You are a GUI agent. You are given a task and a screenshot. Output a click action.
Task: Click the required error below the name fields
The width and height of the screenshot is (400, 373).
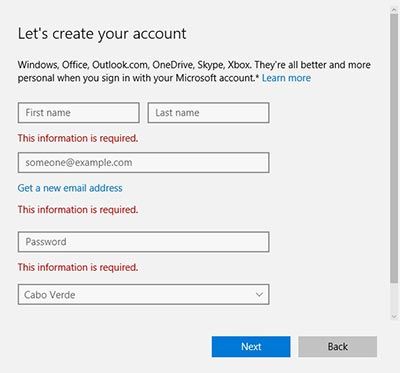click(78, 138)
